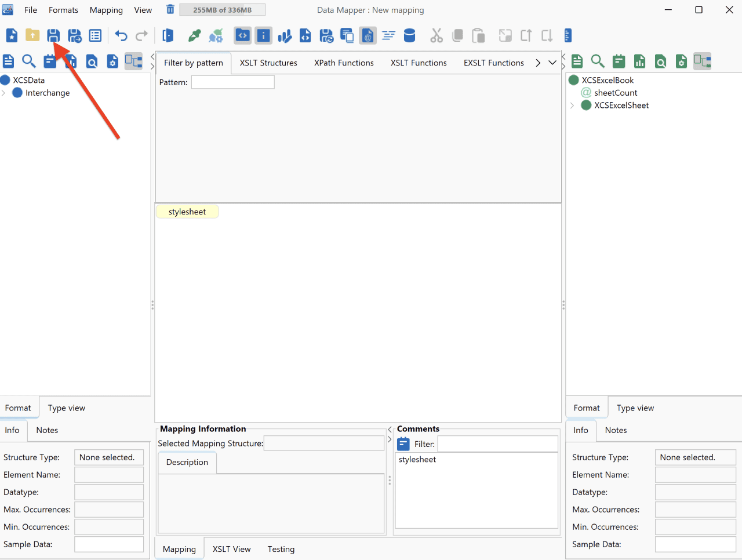
Task: Select the yellow stylesheet node in mapping area
Action: pyautogui.click(x=187, y=212)
